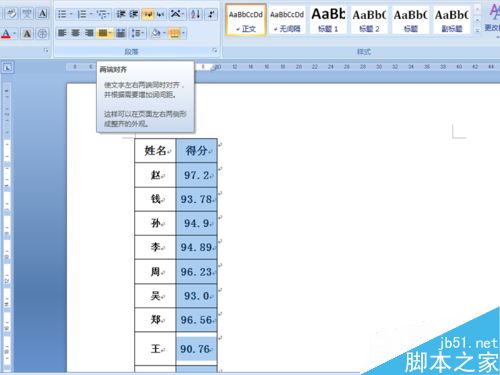Expand the Numbering dropdown arrow
Image resolution: width=500 pixels, height=375 pixels.
click(91, 14)
